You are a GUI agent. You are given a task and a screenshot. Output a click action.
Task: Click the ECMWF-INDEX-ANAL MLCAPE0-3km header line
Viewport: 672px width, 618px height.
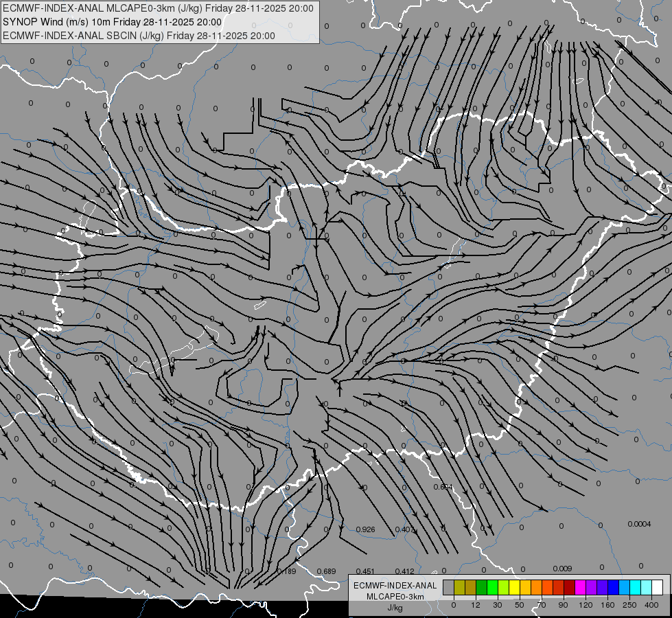click(158, 8)
